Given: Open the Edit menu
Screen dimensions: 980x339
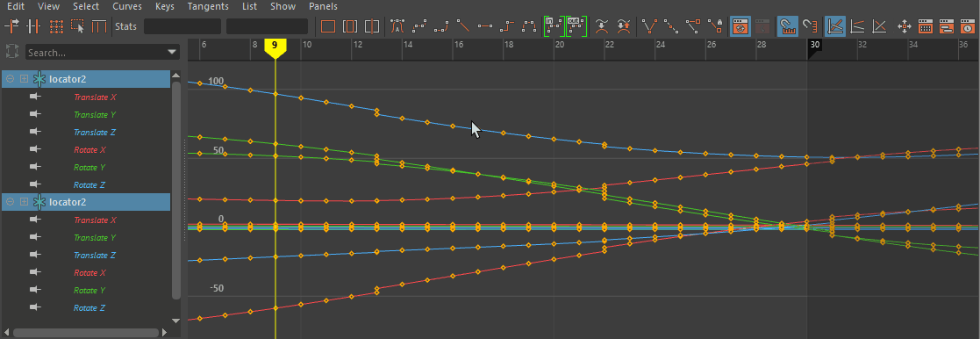Looking at the screenshot, I should pos(16,6).
